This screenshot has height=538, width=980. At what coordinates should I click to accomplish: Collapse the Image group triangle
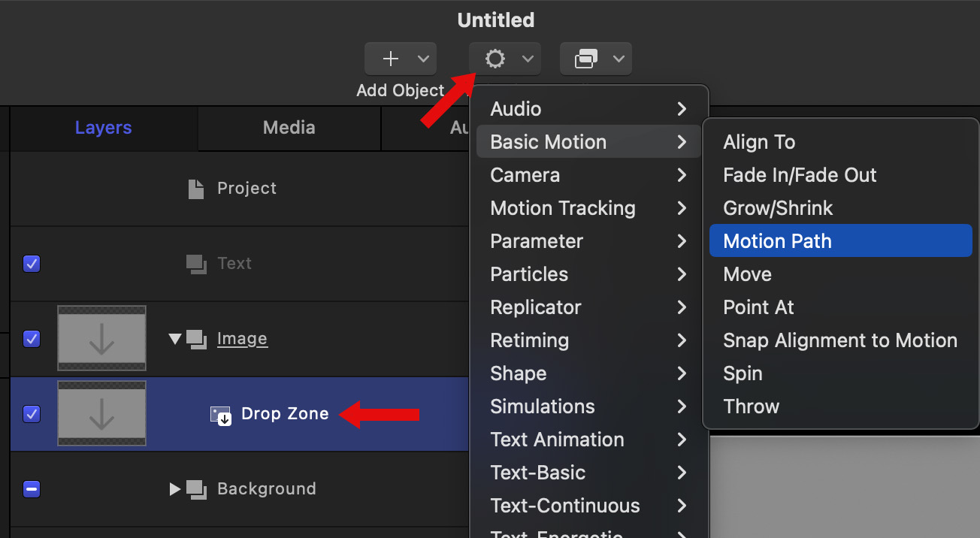tap(175, 339)
